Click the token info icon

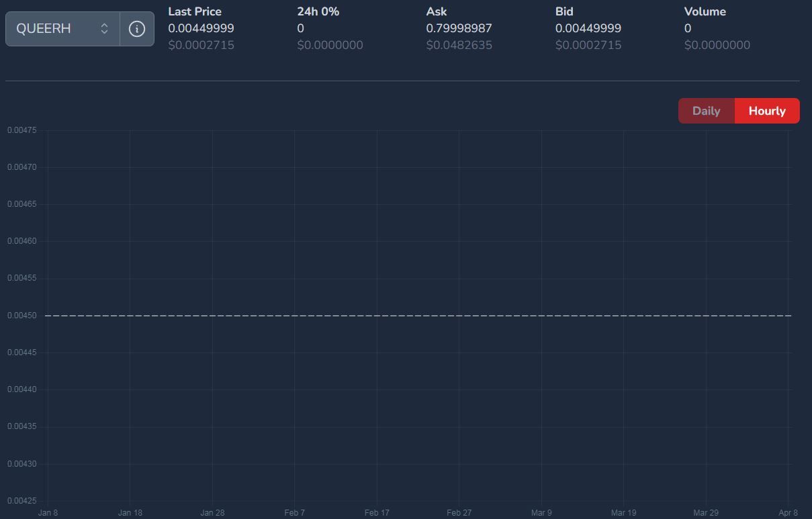pos(137,29)
